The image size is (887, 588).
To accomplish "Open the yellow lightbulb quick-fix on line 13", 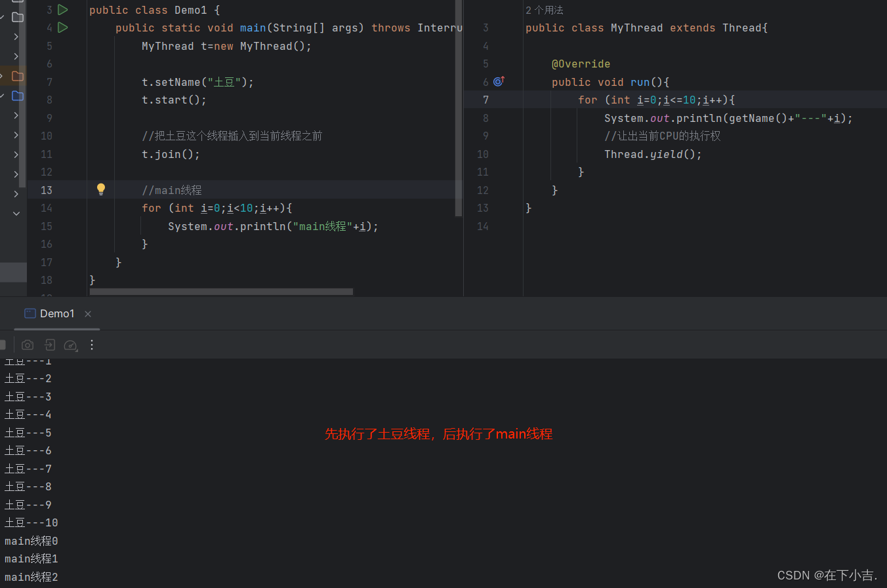I will tap(101, 189).
